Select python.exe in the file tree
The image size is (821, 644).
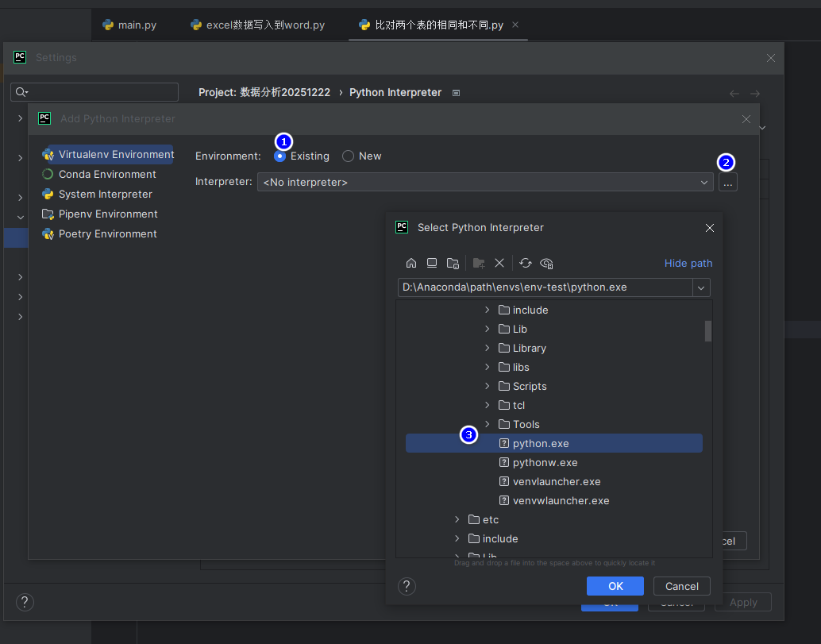tap(554, 443)
